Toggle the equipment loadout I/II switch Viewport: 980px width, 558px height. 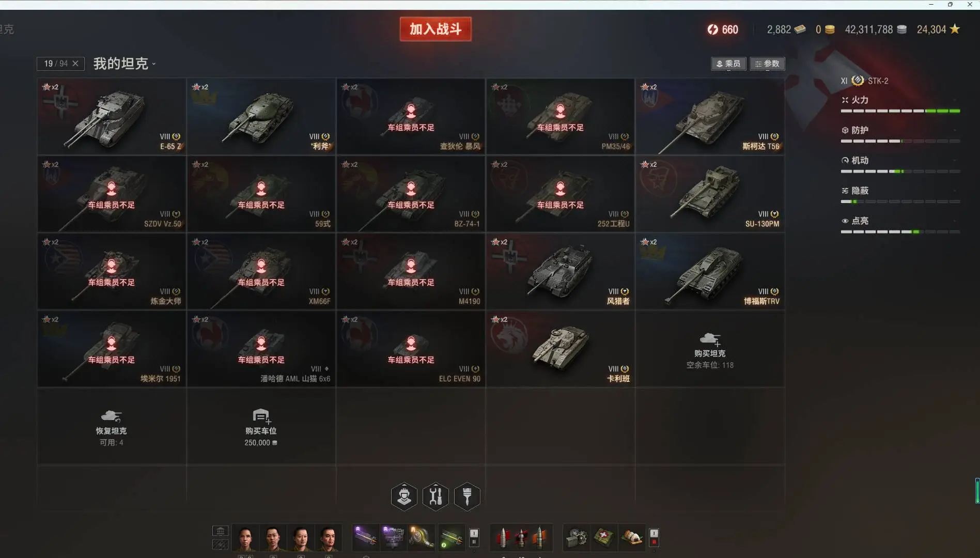point(474,537)
